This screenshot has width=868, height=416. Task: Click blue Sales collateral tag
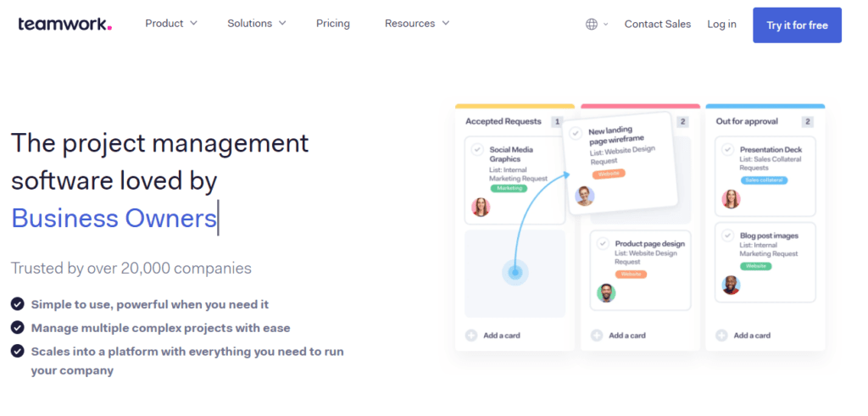pos(764,180)
